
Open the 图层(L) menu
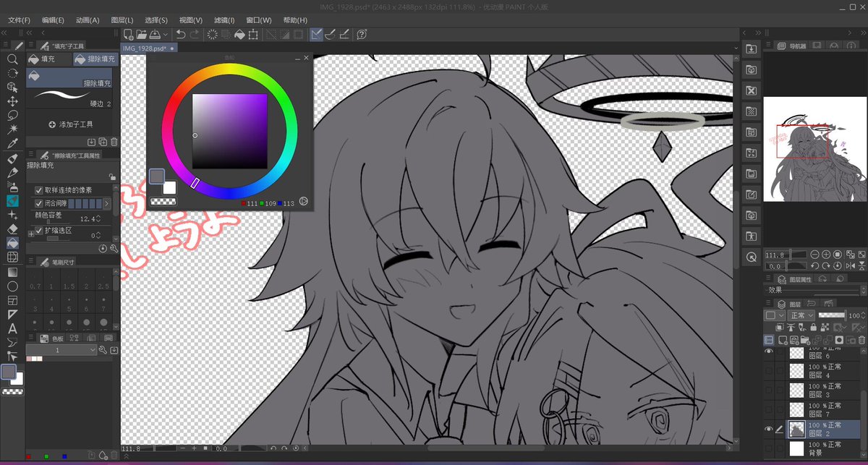(122, 20)
